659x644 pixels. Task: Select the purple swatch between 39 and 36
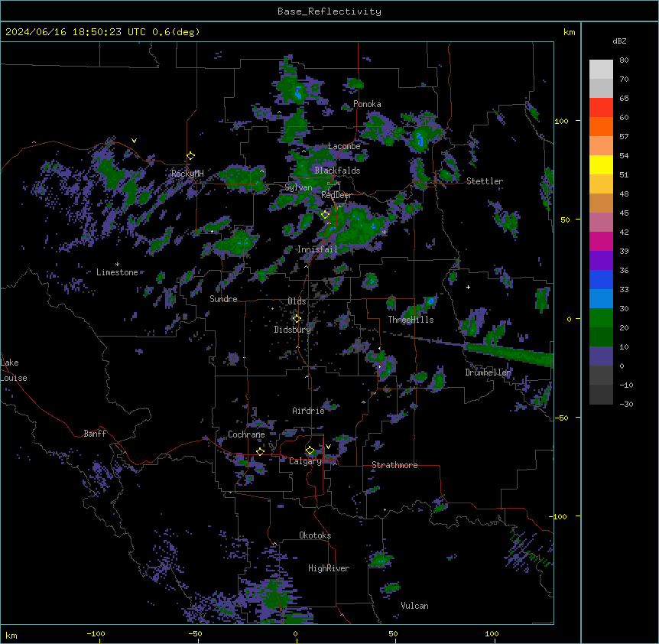click(601, 260)
